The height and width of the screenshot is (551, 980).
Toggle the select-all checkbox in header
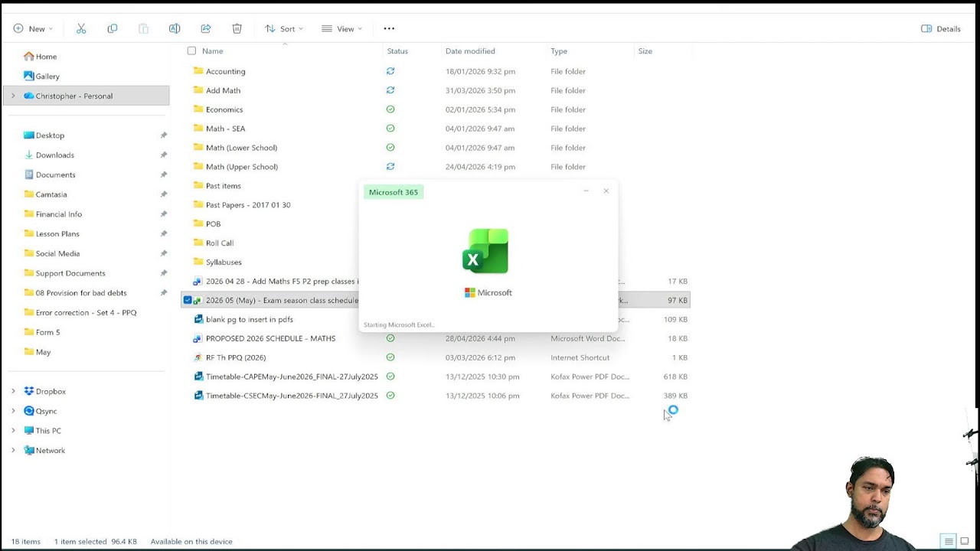point(191,51)
